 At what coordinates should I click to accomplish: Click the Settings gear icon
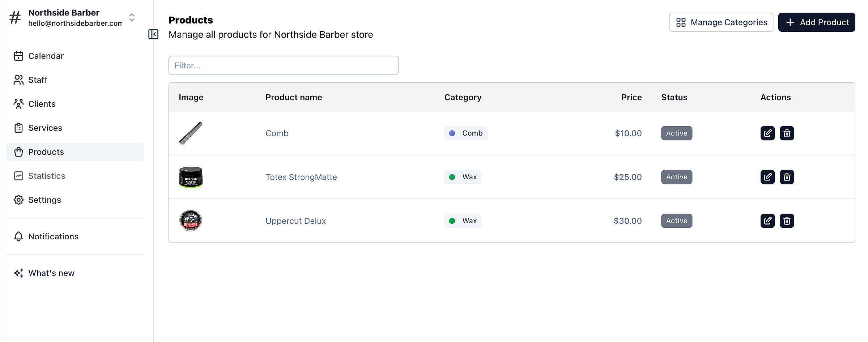tap(18, 200)
